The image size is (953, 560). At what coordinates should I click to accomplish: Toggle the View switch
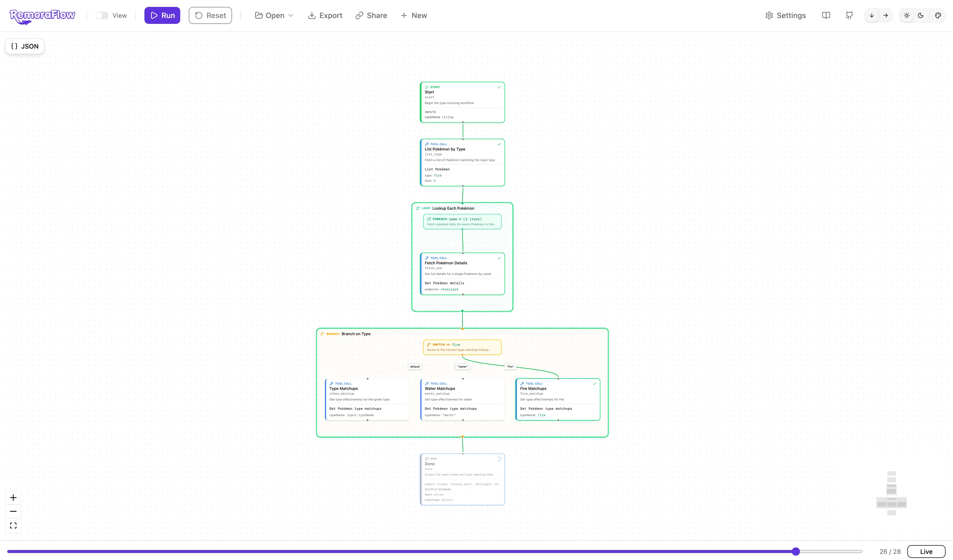coord(102,15)
